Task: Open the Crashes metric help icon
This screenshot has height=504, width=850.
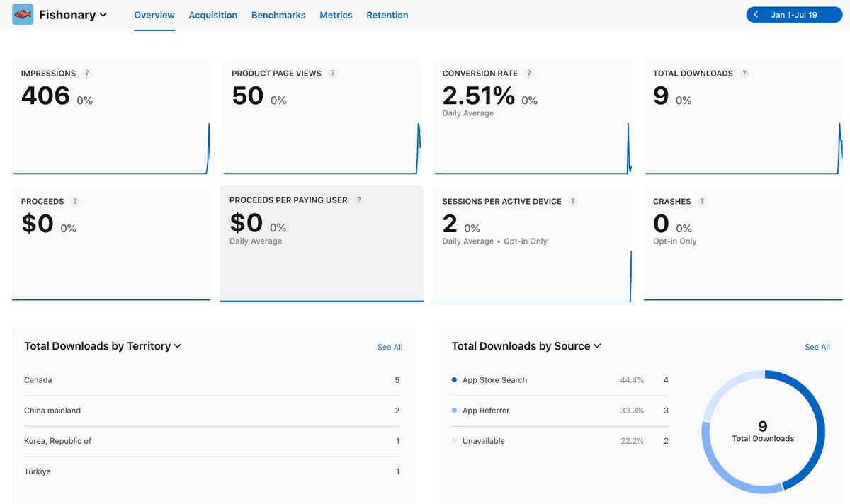Action: [702, 201]
